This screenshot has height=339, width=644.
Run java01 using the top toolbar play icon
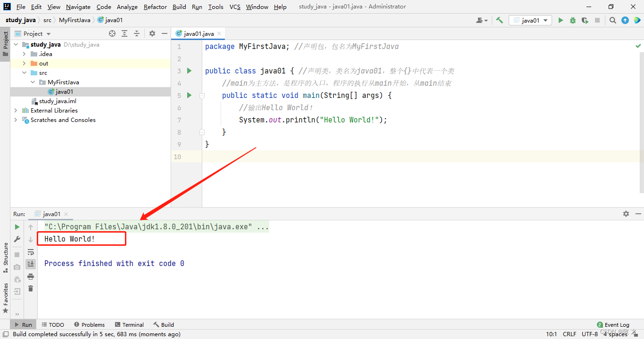(x=561, y=20)
